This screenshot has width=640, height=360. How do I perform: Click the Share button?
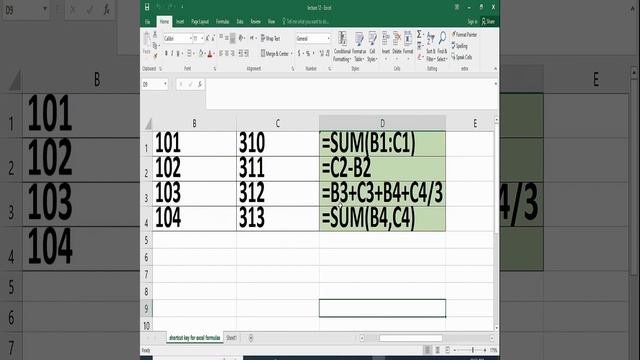click(x=489, y=21)
